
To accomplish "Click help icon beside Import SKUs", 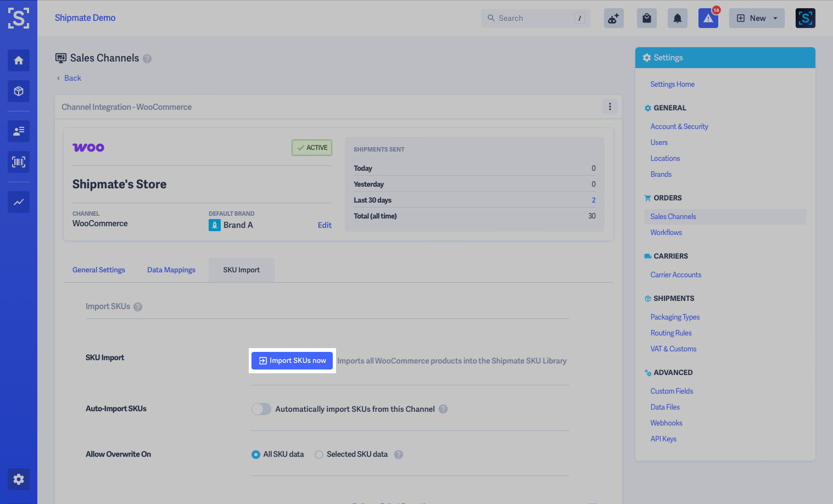I will [x=138, y=307].
